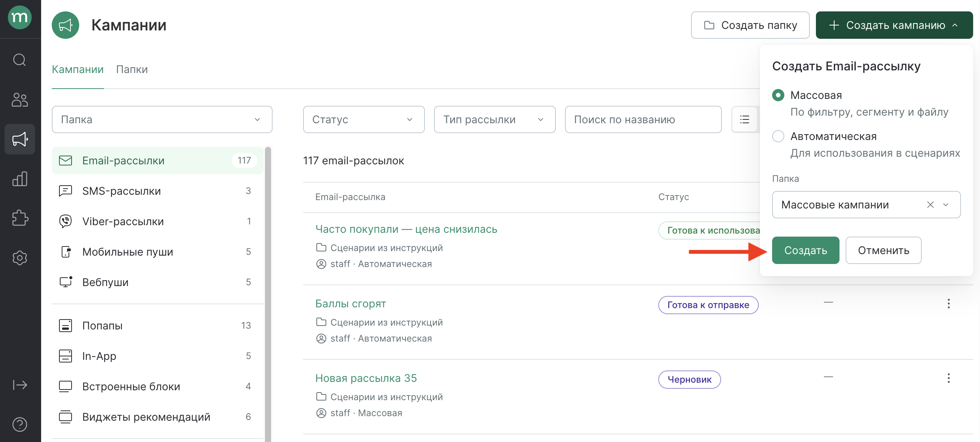
Task: Expand the Папка filter dropdown
Action: point(162,119)
